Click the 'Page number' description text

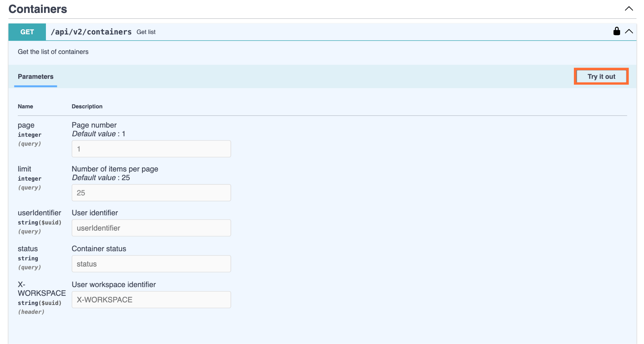(94, 125)
